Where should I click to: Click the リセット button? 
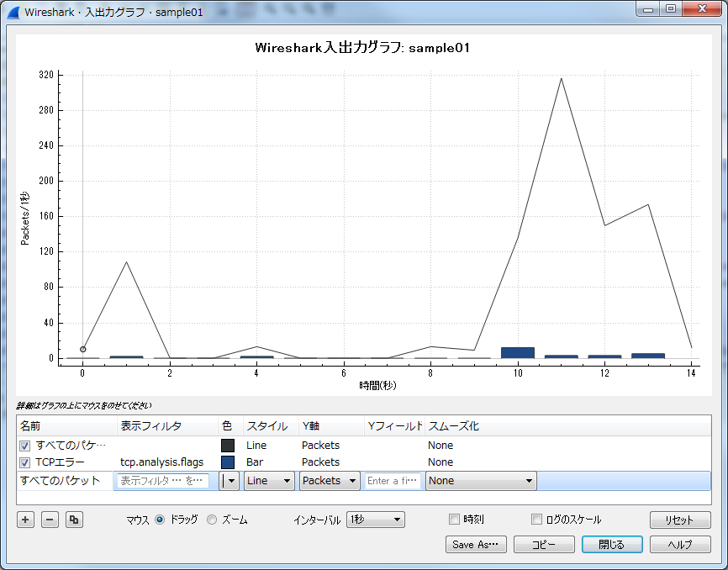[x=680, y=520]
